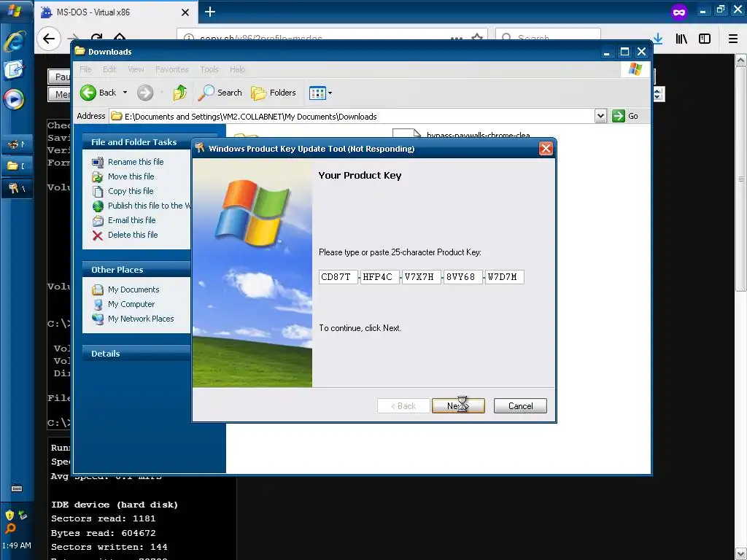Image resolution: width=747 pixels, height=560 pixels.
Task: Click Rename this file task
Action: [x=136, y=162]
